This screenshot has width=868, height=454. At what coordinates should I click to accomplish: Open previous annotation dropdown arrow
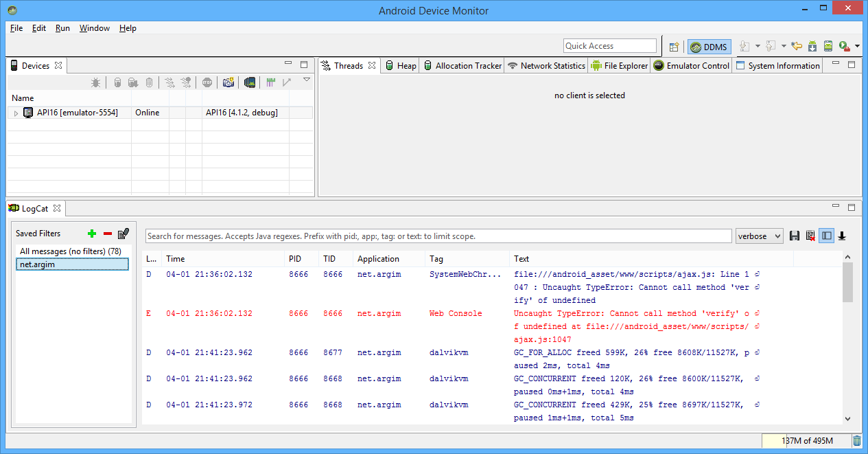point(783,47)
